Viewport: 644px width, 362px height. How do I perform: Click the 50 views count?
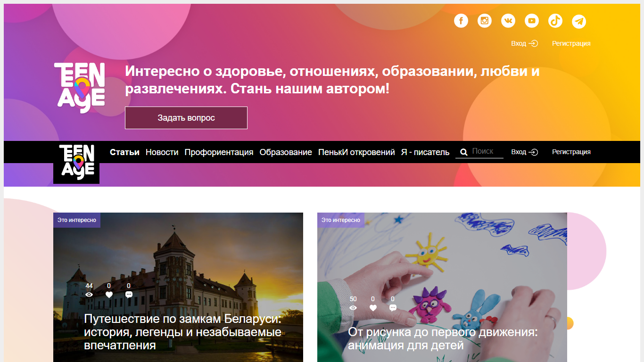(353, 299)
